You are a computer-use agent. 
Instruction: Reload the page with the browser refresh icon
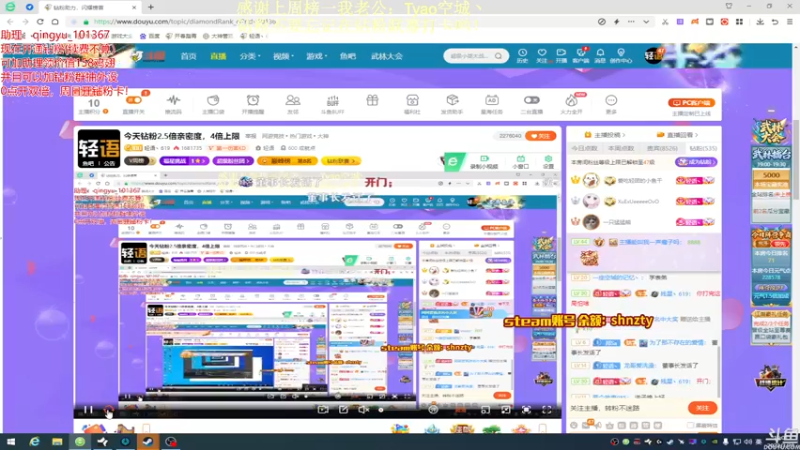pyautogui.click(x=40, y=22)
